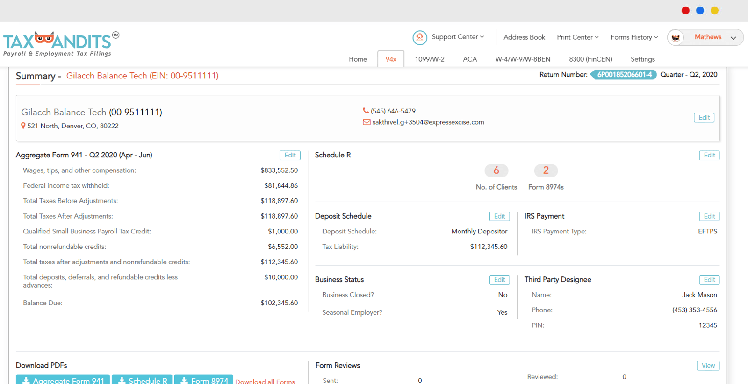This screenshot has width=748, height=389.
Task: Click the designee phone number value
Action: (x=695, y=310)
